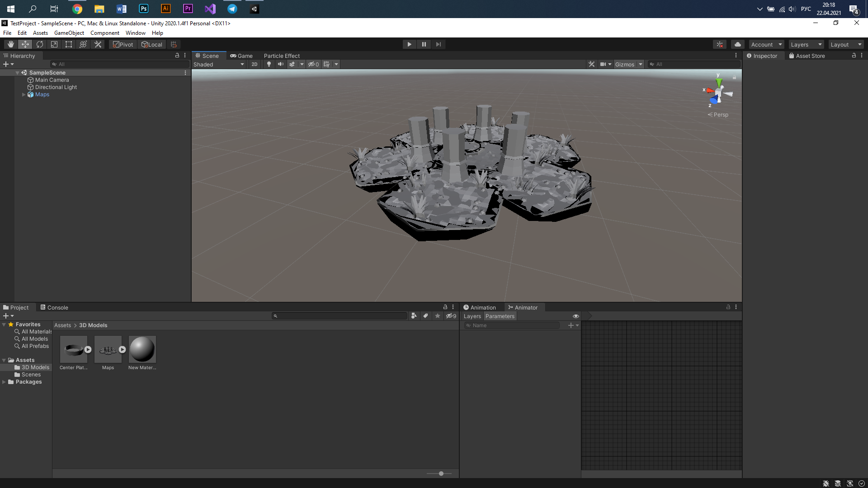This screenshot has height=488, width=868.
Task: Open Collab services sun icon
Action: [720, 44]
